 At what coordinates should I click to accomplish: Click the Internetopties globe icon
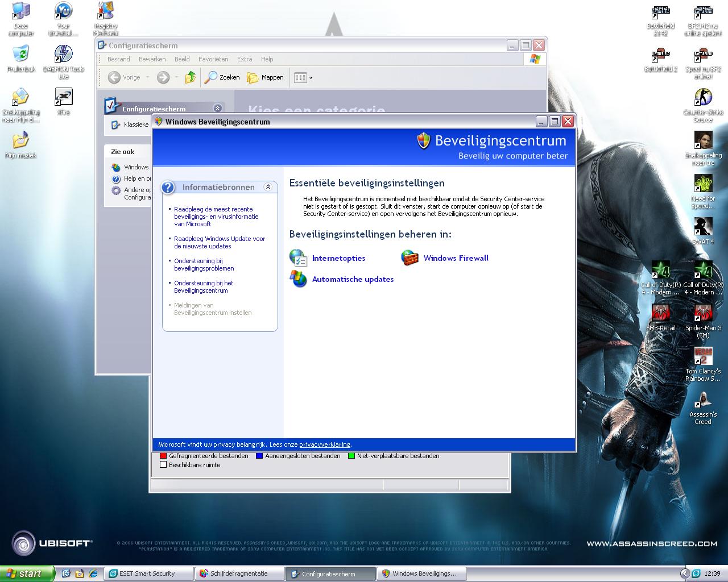tap(298, 258)
